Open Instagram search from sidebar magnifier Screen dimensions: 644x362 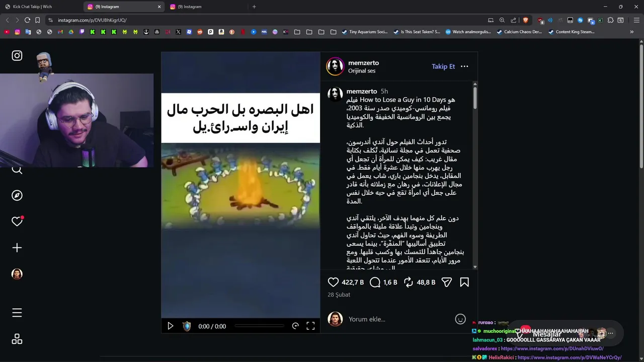[17, 169]
